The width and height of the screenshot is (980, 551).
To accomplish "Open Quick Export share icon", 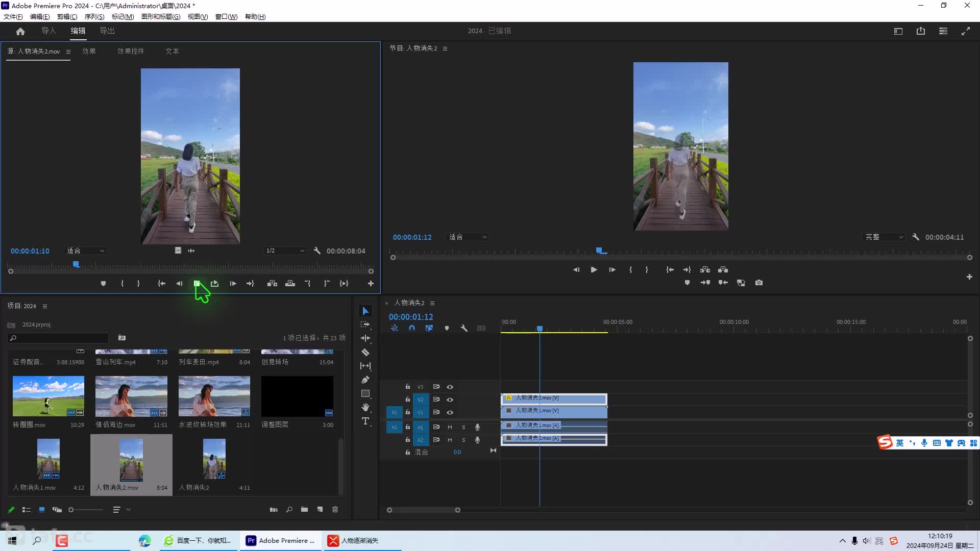I will click(921, 31).
